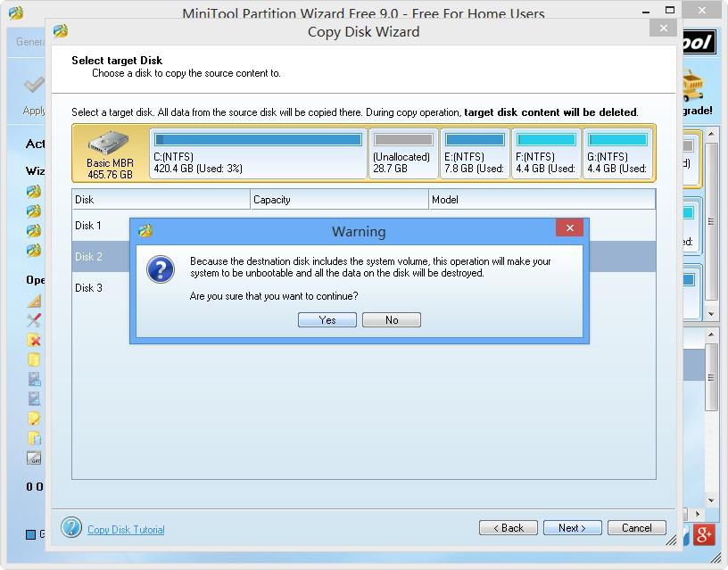Close the Copy Disk Wizard window

coord(664,29)
